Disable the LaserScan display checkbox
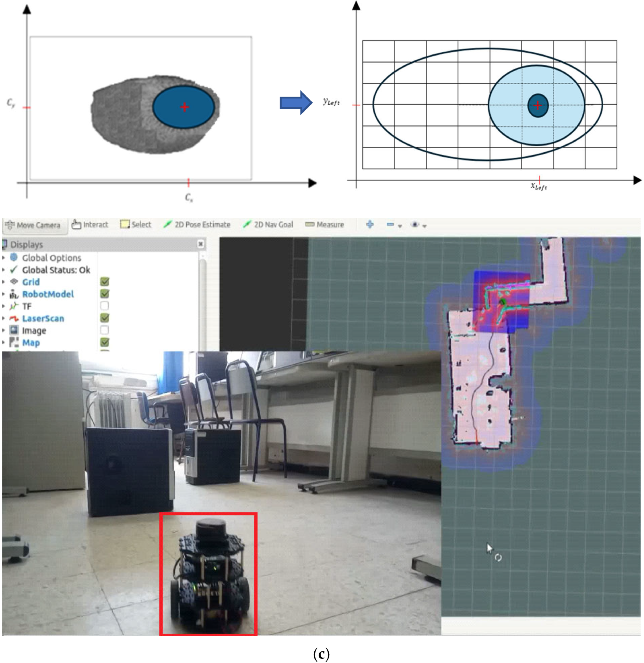The height and width of the screenshot is (663, 644). click(x=105, y=318)
